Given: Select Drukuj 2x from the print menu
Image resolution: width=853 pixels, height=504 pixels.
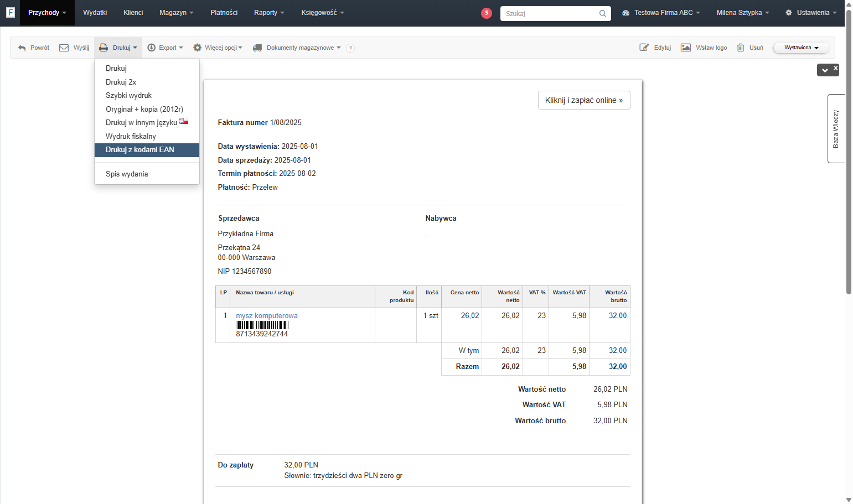Looking at the screenshot, I should coord(147,82).
